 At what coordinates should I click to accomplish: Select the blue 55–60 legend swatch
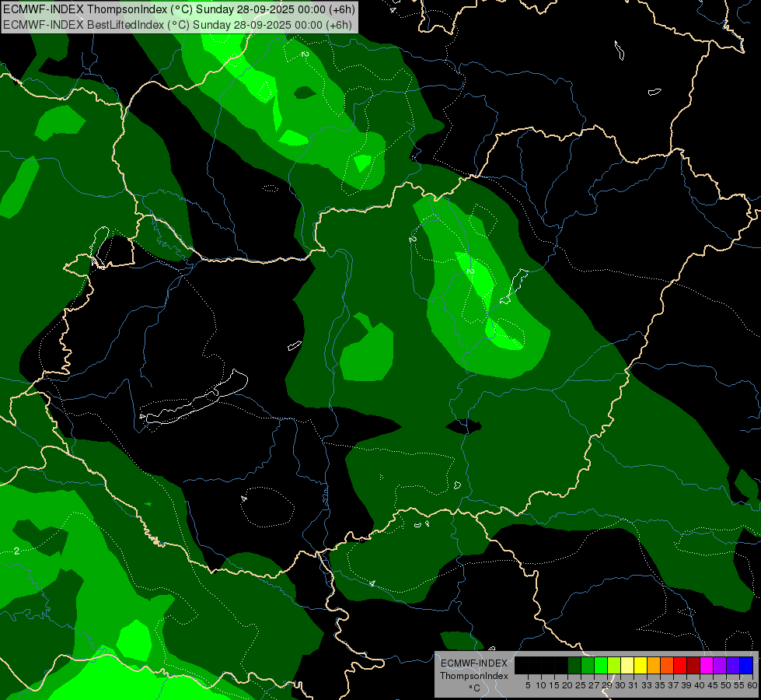[x=746, y=665]
